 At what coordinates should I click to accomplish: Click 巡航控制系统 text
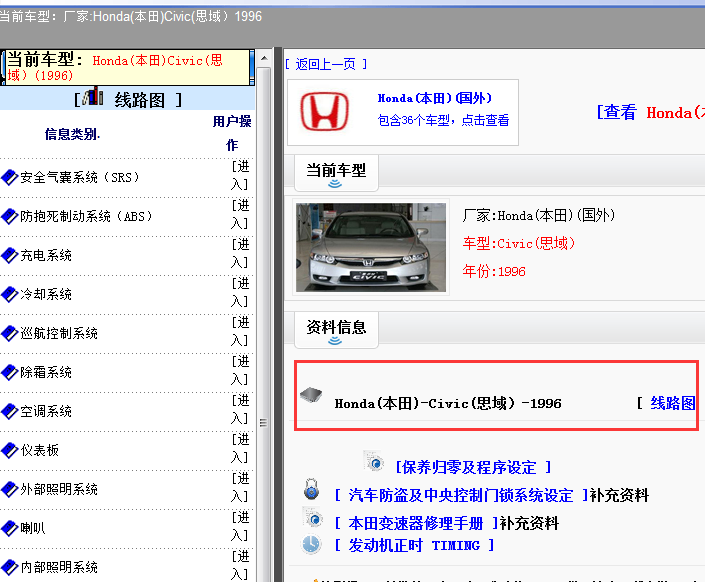(x=59, y=333)
